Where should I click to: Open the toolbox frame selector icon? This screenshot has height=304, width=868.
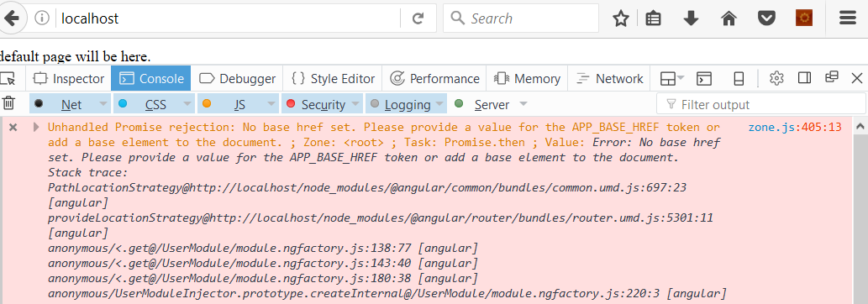click(x=672, y=79)
